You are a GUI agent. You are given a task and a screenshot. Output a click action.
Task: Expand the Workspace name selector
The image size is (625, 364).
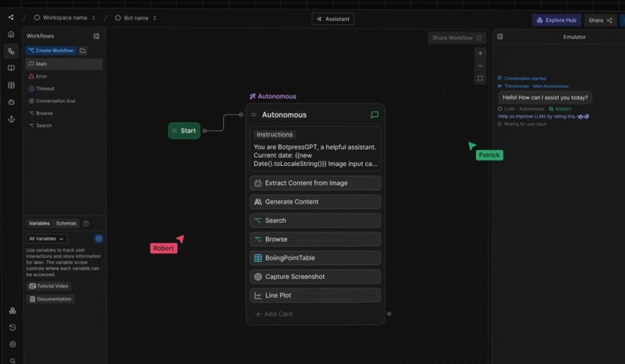65,18
